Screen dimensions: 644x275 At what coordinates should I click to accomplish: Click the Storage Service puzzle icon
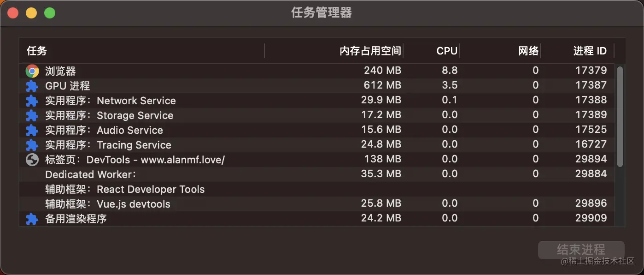tap(32, 115)
